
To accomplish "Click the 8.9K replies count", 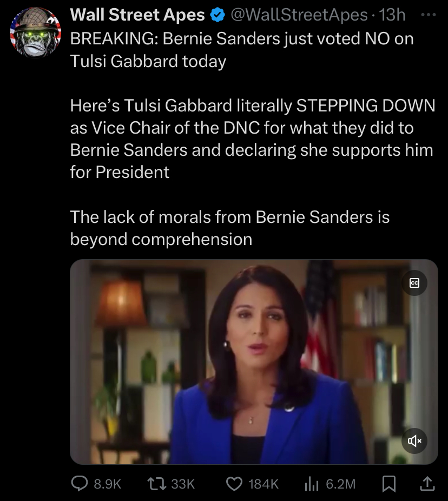I will pyautogui.click(x=107, y=484).
